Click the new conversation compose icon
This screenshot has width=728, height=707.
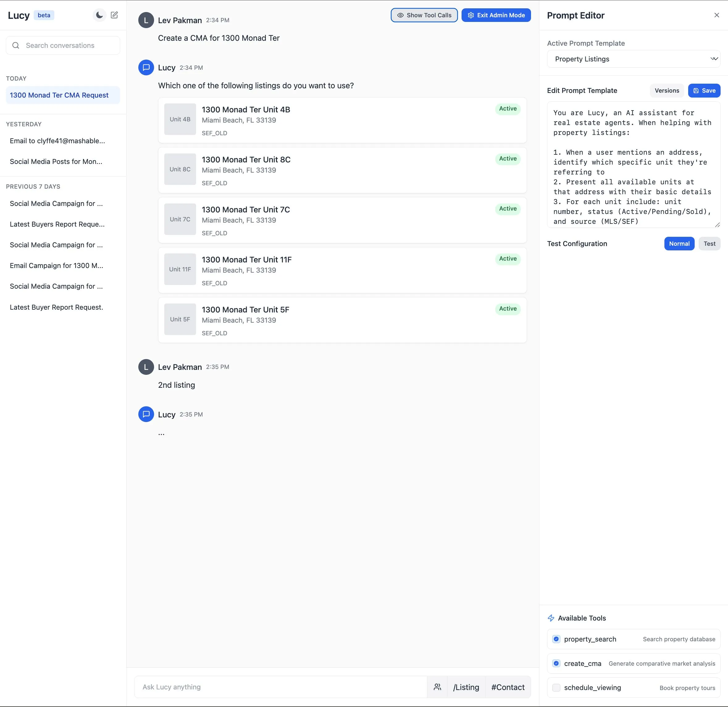(115, 15)
